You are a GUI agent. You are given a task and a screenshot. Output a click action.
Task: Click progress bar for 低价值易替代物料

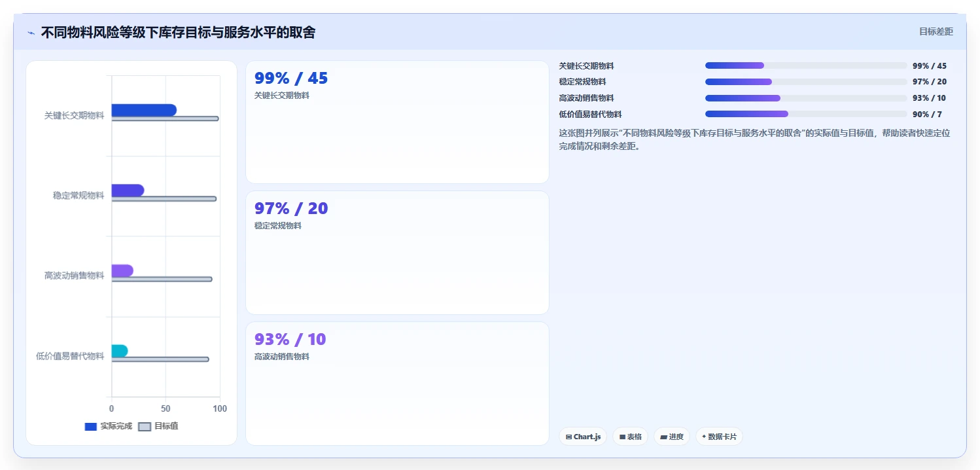pos(806,114)
